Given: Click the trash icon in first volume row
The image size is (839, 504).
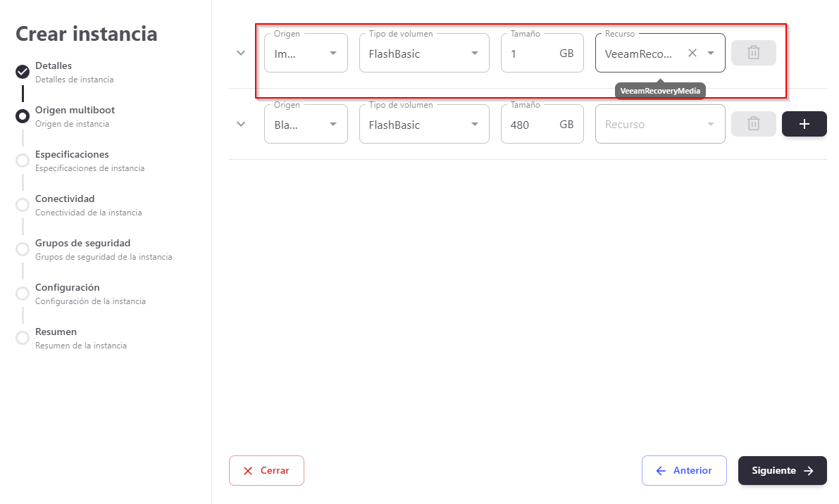Looking at the screenshot, I should [x=753, y=53].
